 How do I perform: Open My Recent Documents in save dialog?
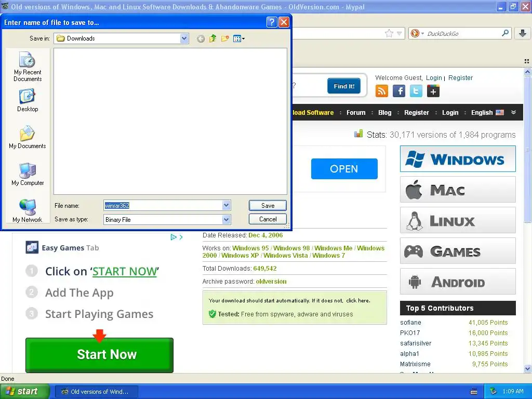click(x=28, y=67)
